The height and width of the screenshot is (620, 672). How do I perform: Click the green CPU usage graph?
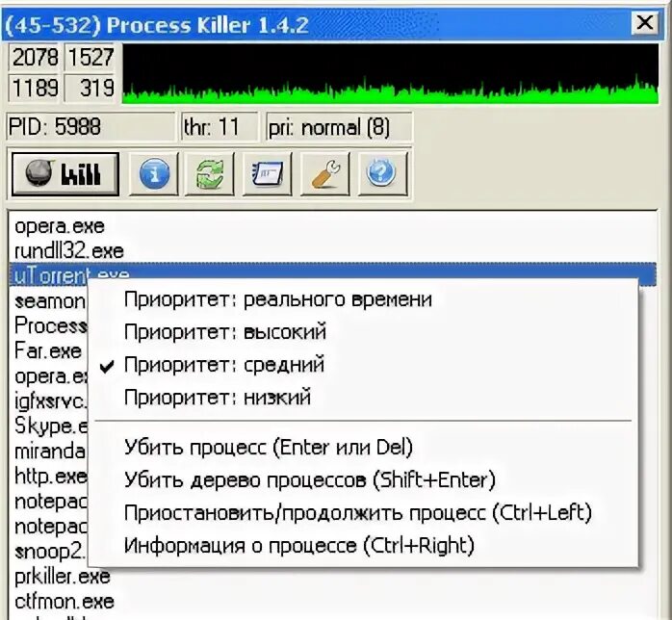[391, 74]
